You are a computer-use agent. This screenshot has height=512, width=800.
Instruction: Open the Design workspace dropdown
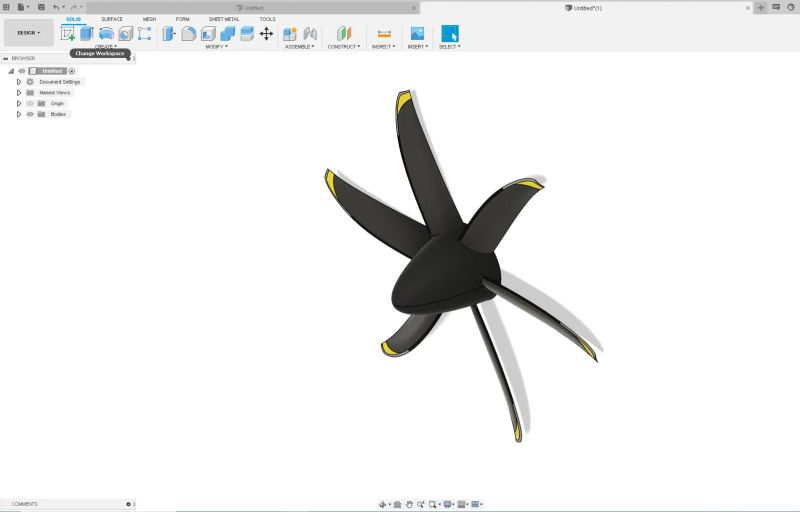pyautogui.click(x=29, y=33)
